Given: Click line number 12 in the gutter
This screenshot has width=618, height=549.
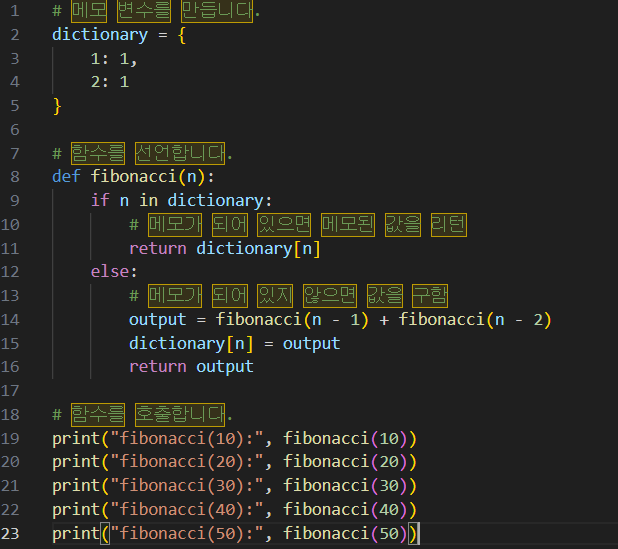Looking at the screenshot, I should (10, 272).
